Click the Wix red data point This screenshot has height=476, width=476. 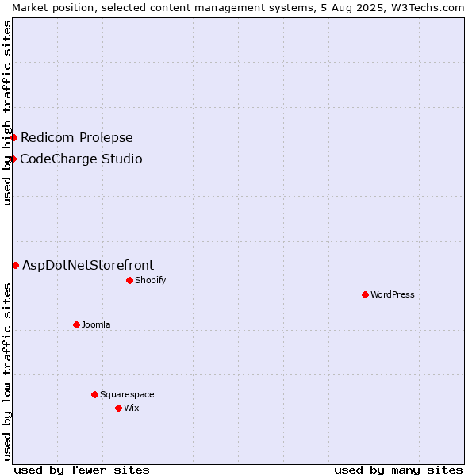coord(119,408)
